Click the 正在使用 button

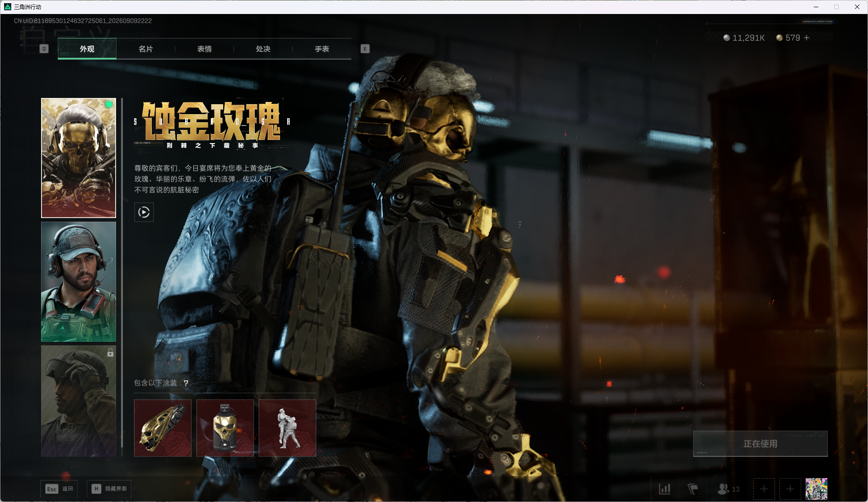761,444
